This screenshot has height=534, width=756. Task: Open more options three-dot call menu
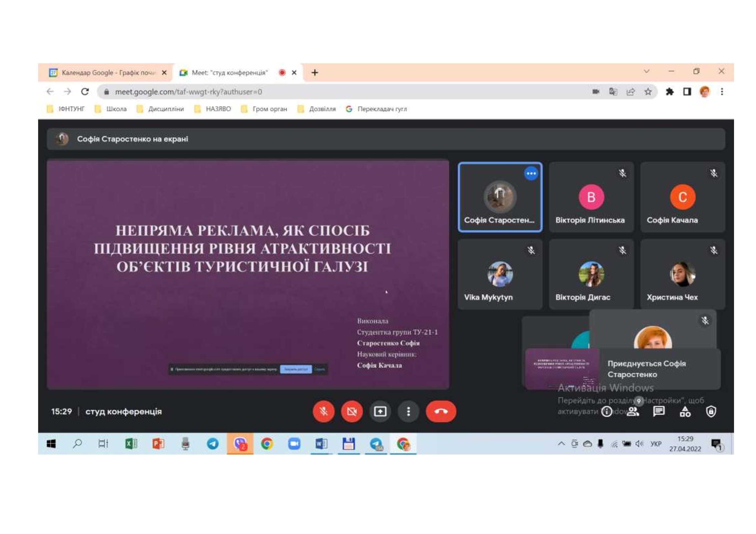point(408,411)
